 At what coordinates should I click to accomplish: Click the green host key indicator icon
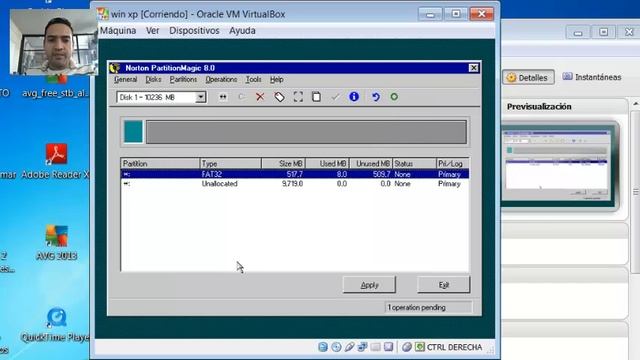click(420, 347)
